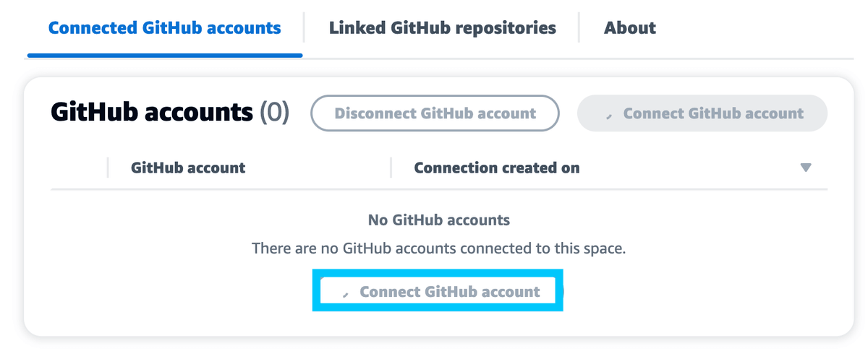Click the GitHub accounts panel heading
868x359 pixels.
click(x=152, y=112)
